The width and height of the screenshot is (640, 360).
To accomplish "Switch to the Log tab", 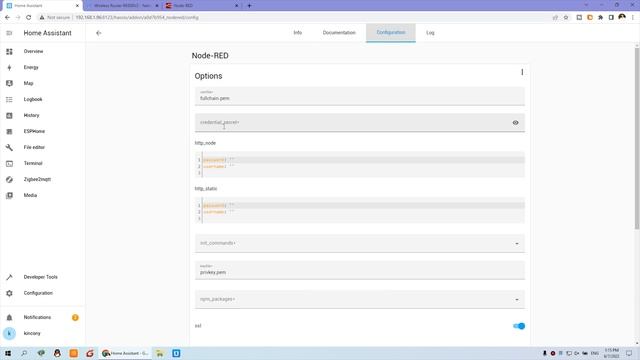I will pyautogui.click(x=430, y=33).
